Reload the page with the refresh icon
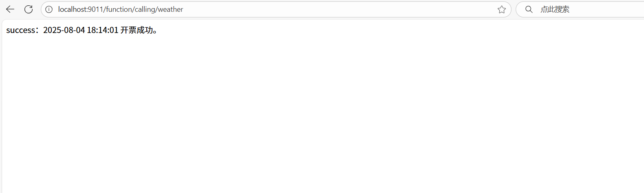The width and height of the screenshot is (644, 193). click(29, 9)
